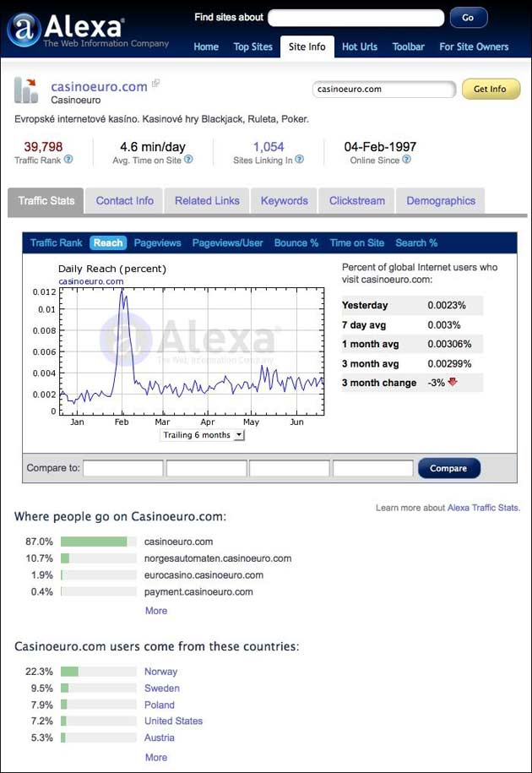Click the 04-Feb-1997 Online Since date
The width and height of the screenshot is (532, 773).
pyautogui.click(x=380, y=146)
